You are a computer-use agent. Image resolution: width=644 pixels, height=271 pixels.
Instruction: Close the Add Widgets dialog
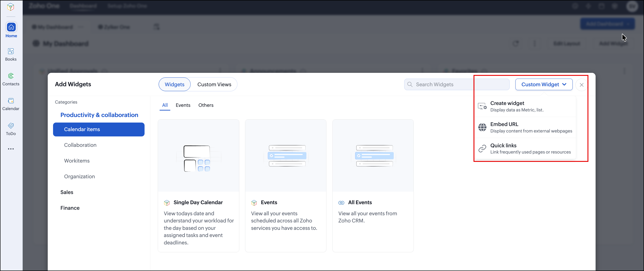[581, 85]
